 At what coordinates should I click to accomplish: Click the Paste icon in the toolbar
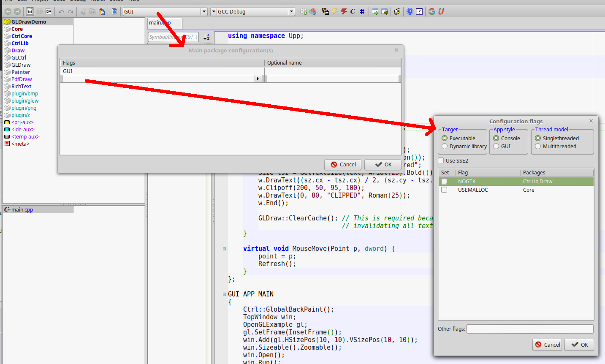pyautogui.click(x=102, y=11)
